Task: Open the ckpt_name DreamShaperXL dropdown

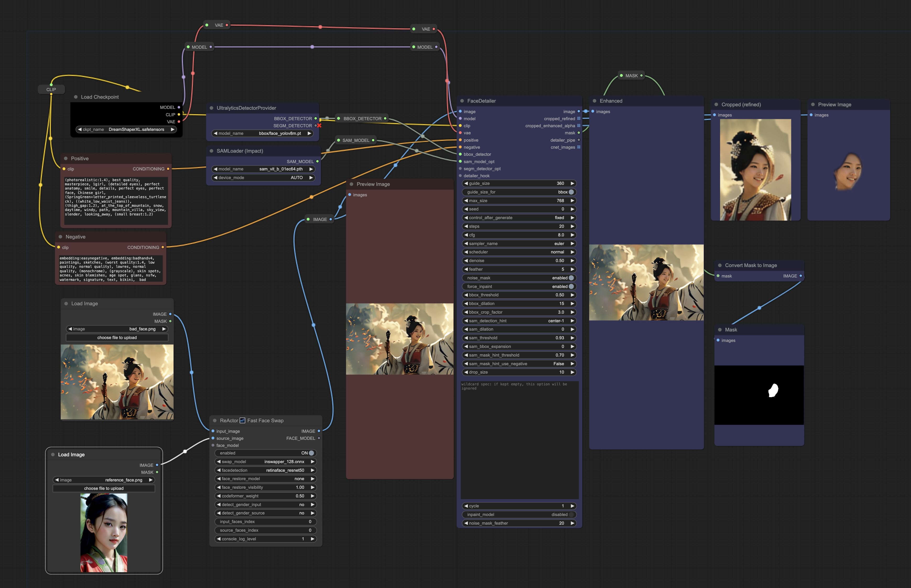Action: 126,129
